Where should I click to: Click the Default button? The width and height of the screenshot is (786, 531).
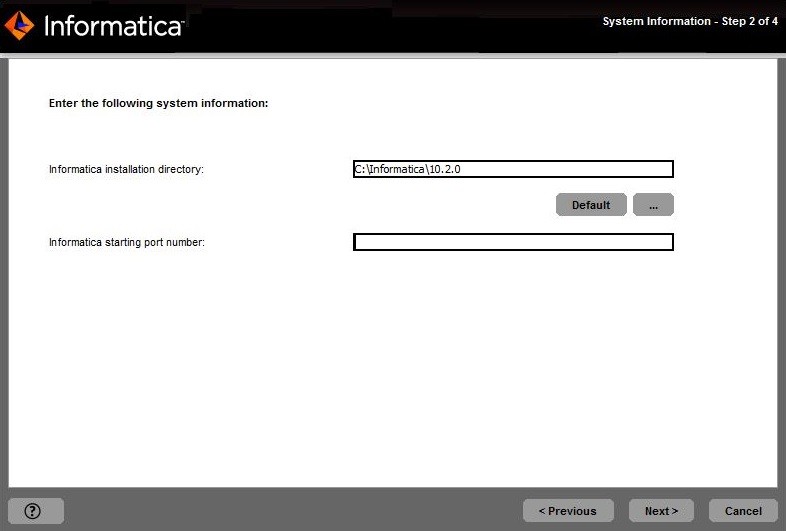[x=591, y=205]
